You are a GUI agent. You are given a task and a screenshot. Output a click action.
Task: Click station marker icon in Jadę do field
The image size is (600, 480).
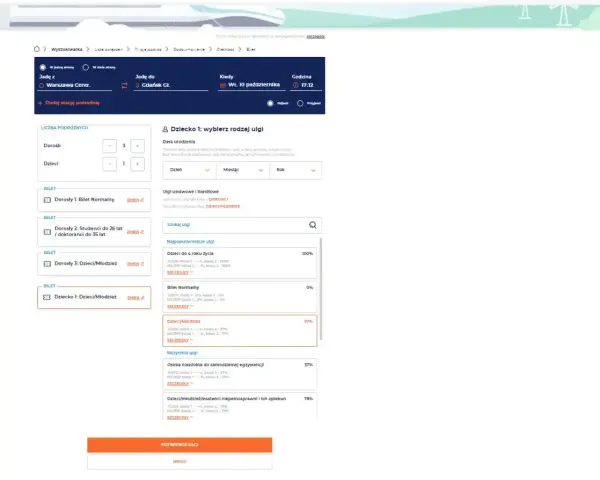137,85
